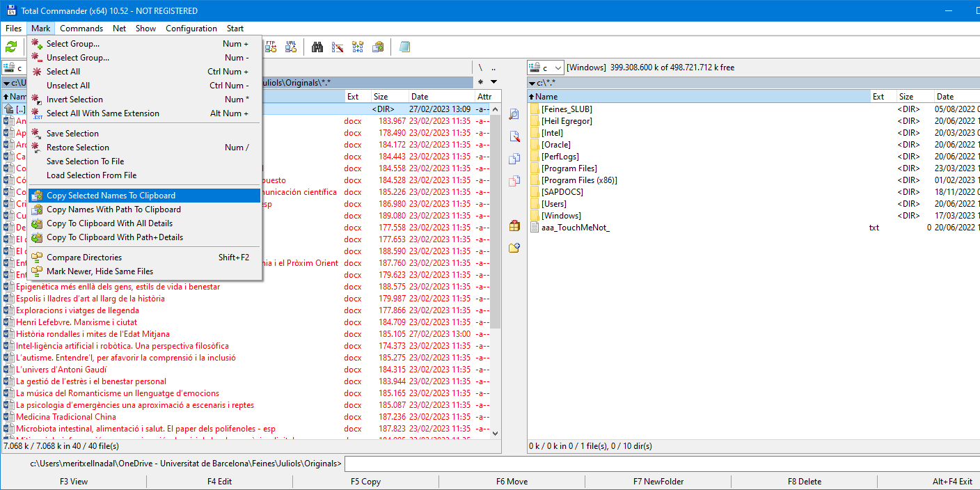Click the New Folder icon in the middle bar

514,248
